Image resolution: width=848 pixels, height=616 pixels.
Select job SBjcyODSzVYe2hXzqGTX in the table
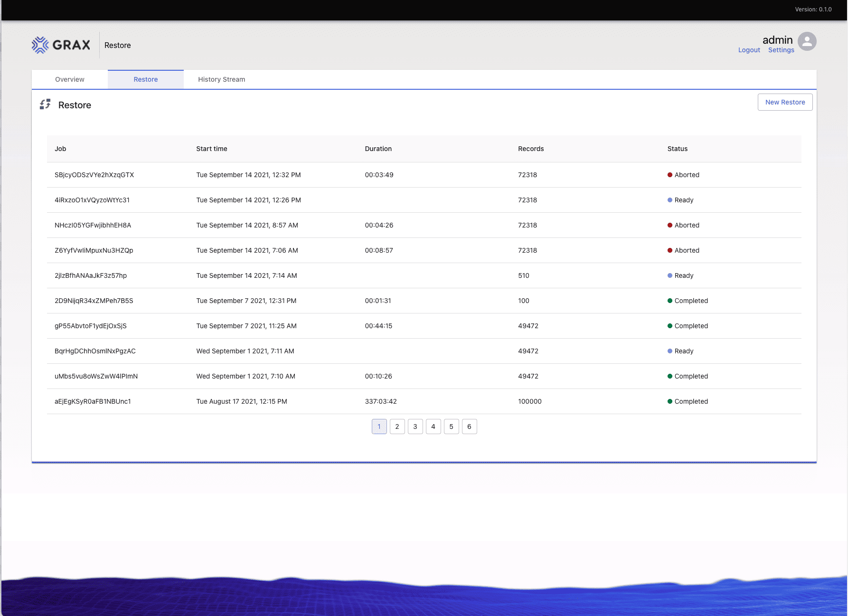[x=94, y=175]
